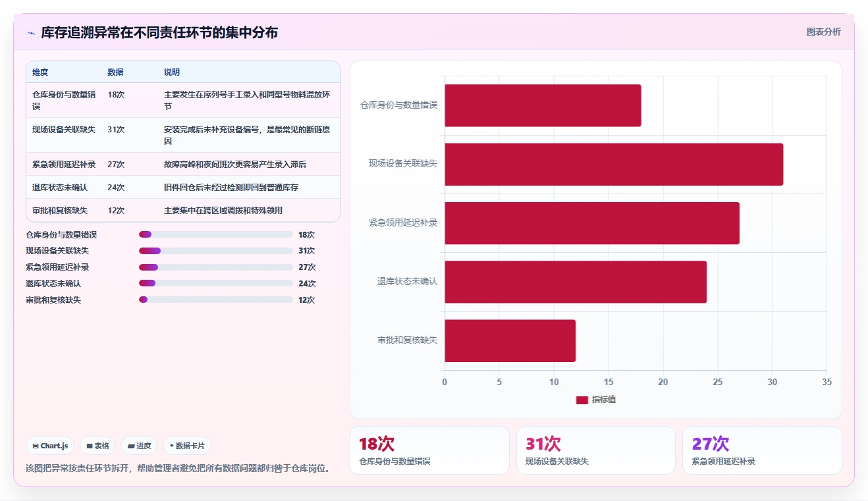868x501 pixels.
Task: Open the 18次 仓库身份与数量错误 data card
Action: tap(429, 450)
